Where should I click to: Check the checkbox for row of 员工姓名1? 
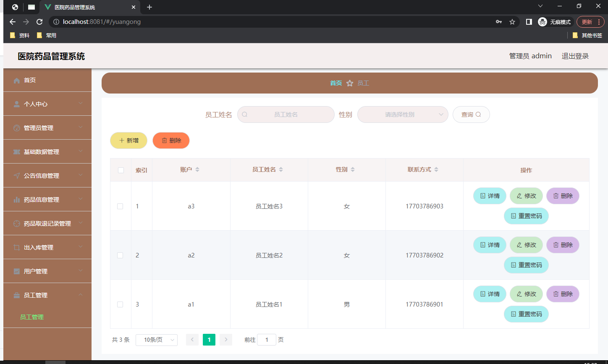coord(121,304)
